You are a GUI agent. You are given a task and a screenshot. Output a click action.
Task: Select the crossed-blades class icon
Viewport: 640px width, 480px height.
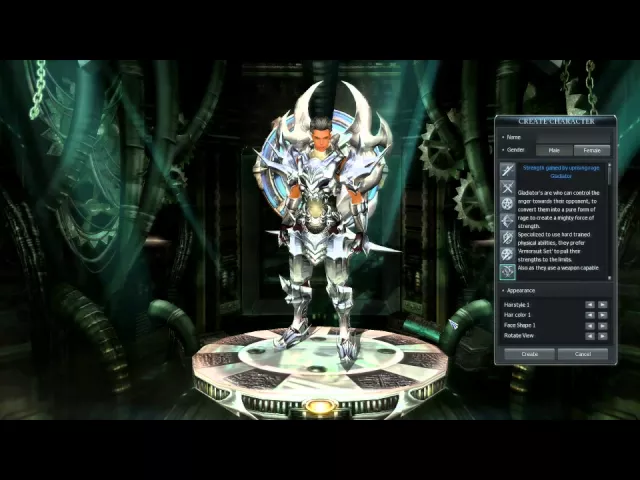507,187
